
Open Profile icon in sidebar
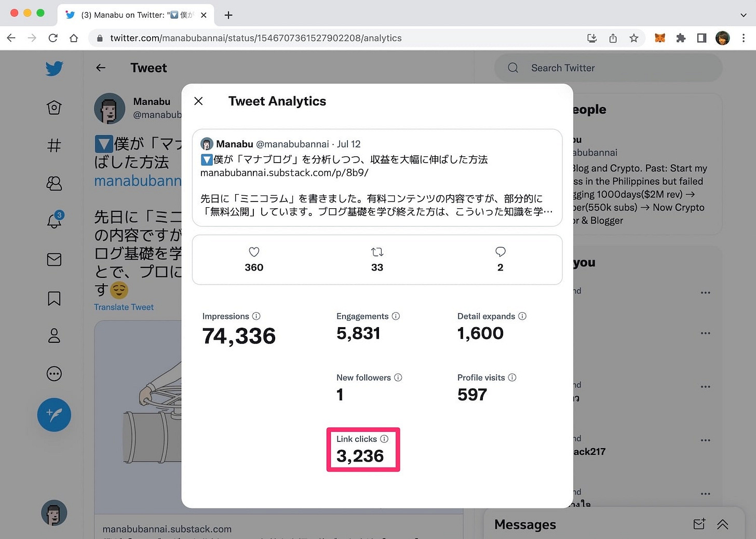54,335
